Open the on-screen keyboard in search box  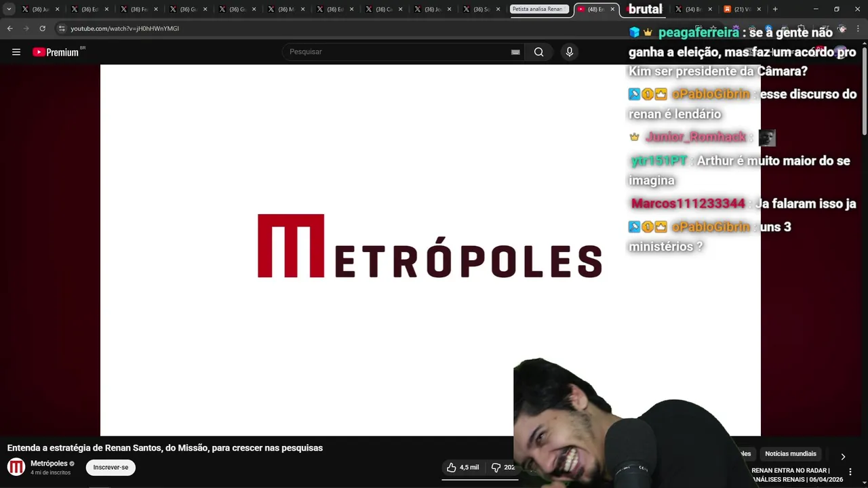pyautogui.click(x=515, y=52)
